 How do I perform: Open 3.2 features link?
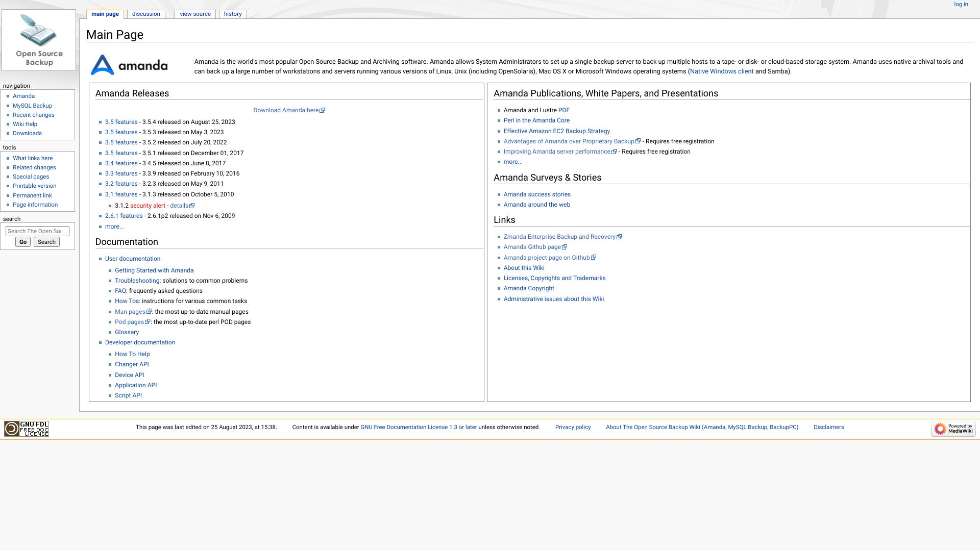coord(121,184)
